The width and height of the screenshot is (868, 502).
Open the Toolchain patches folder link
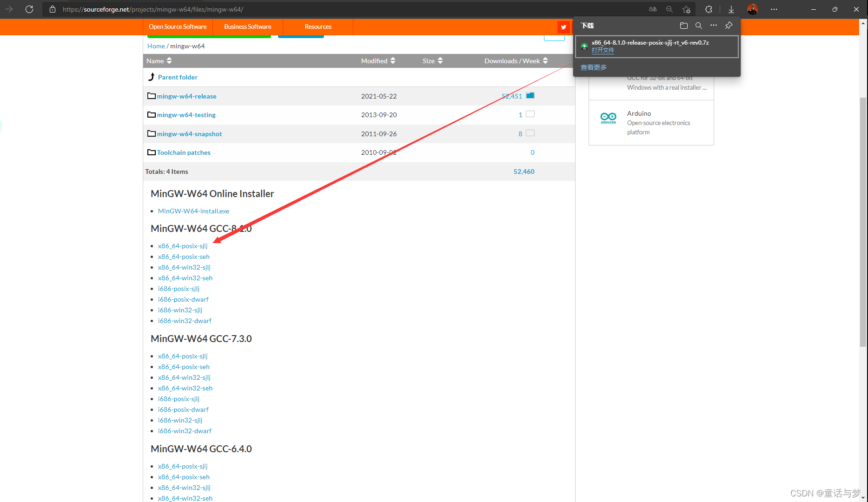[184, 152]
